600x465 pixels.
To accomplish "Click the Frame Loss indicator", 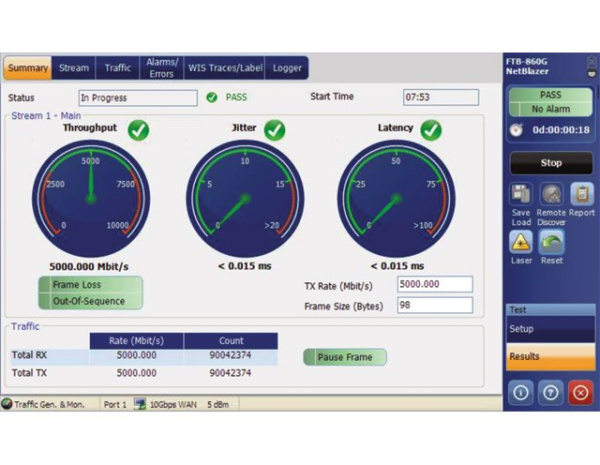I will [x=90, y=285].
